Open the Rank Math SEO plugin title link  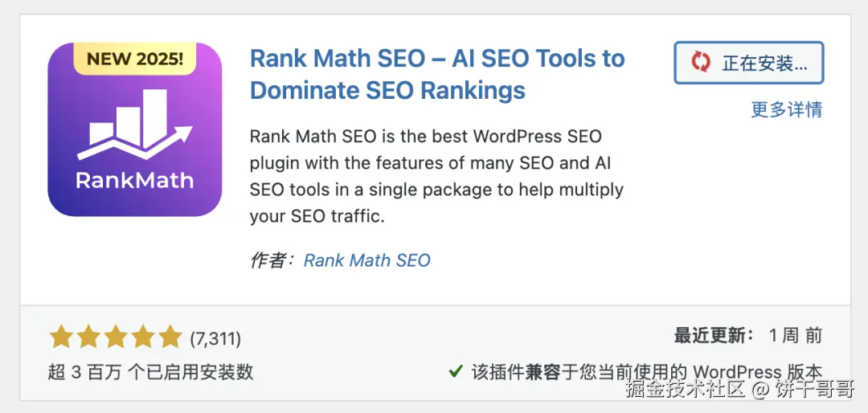pos(436,74)
